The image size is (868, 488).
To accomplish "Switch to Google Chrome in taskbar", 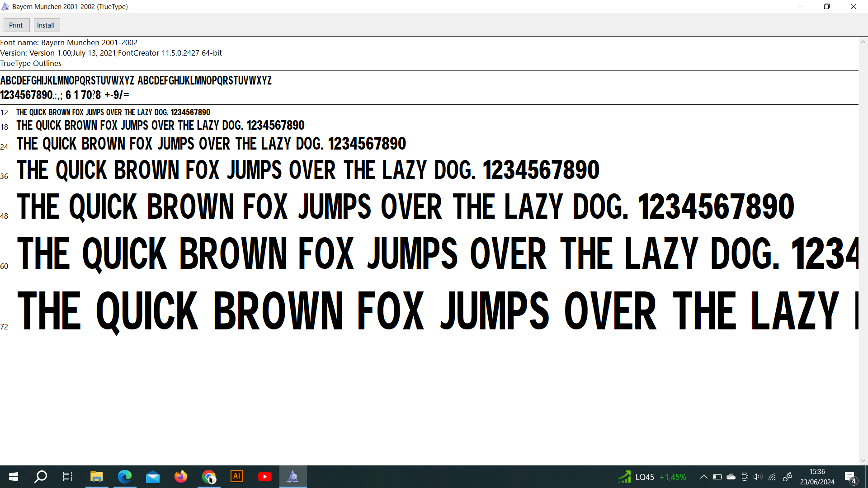I will coord(209,477).
